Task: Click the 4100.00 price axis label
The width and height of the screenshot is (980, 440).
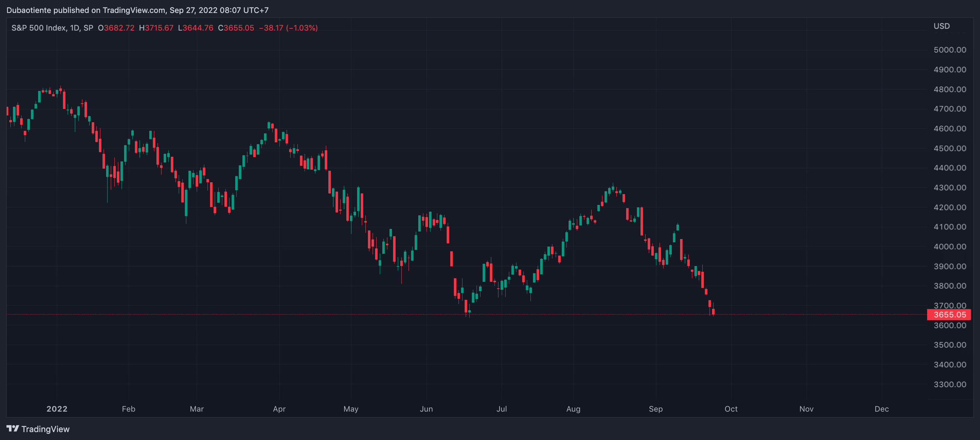Action: tap(949, 227)
